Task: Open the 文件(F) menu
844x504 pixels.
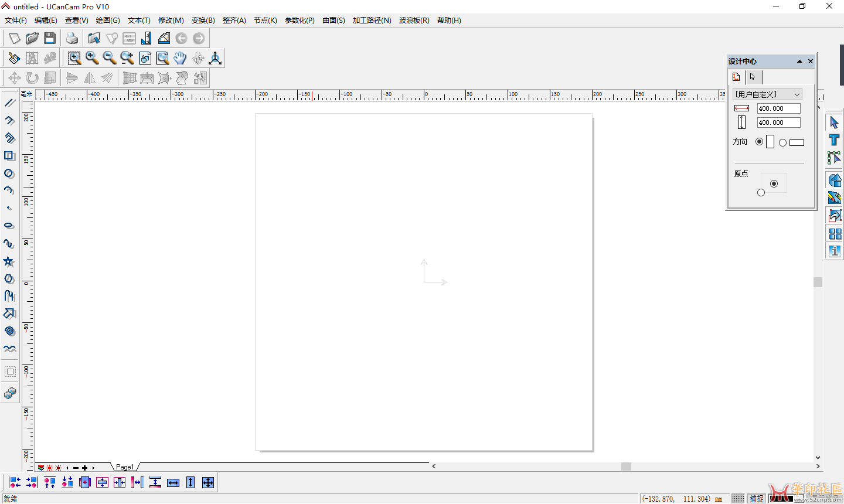Action: pos(16,21)
